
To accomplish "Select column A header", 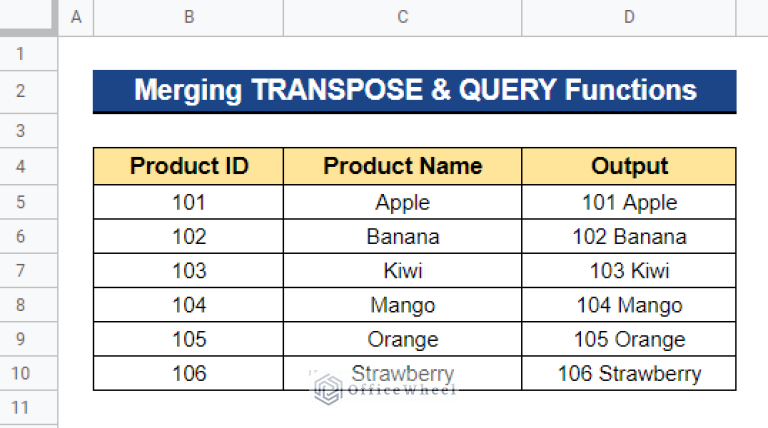I will pyautogui.click(x=76, y=18).
